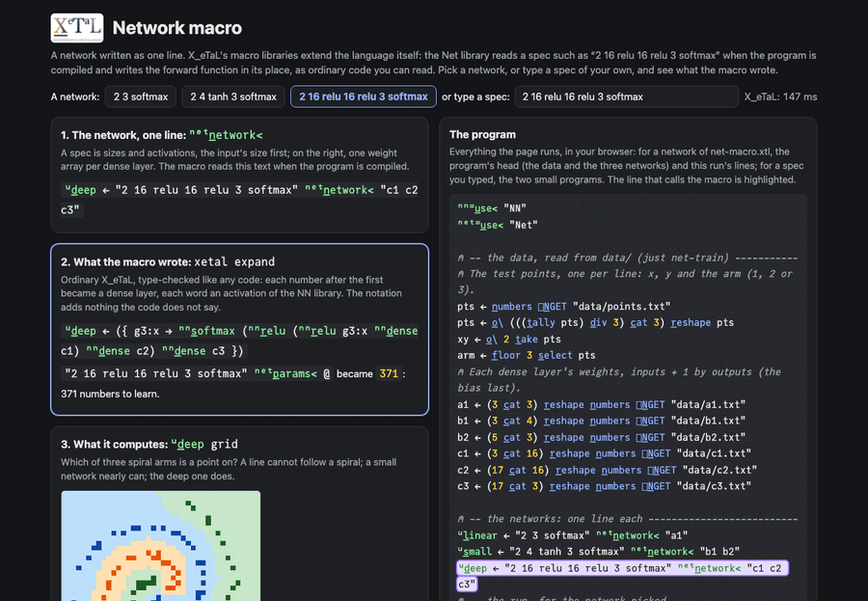Open the params< macro link
868x601 pixels.
[x=285, y=373]
